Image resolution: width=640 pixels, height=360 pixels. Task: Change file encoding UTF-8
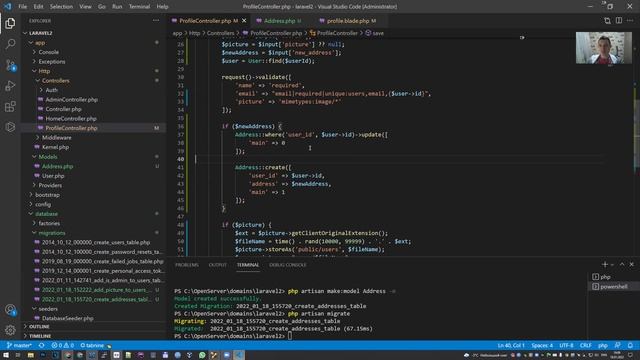tap(566, 345)
